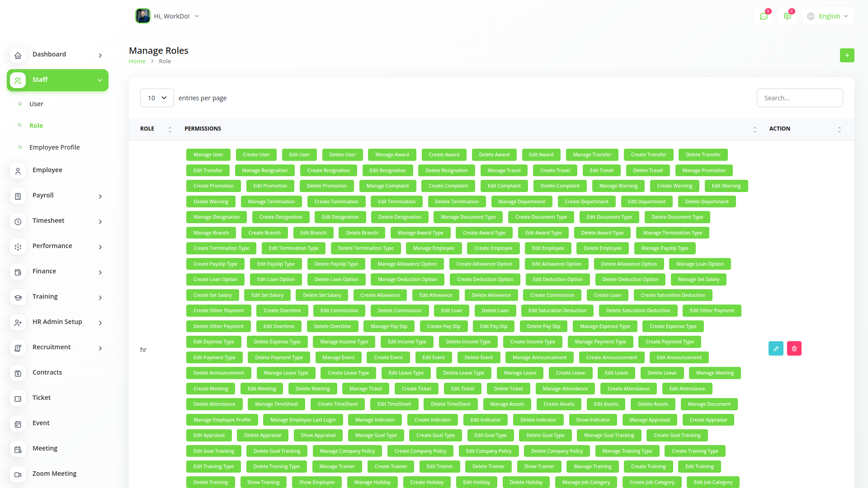868x488 pixels.
Task: Click the Manage Employee Profile badge
Action: tap(222, 420)
